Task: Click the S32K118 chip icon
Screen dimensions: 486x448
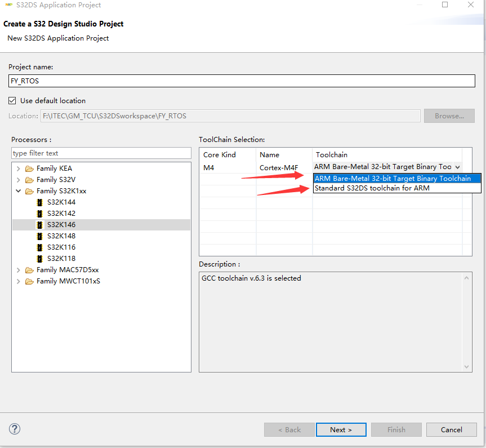Action: pyautogui.click(x=39, y=259)
